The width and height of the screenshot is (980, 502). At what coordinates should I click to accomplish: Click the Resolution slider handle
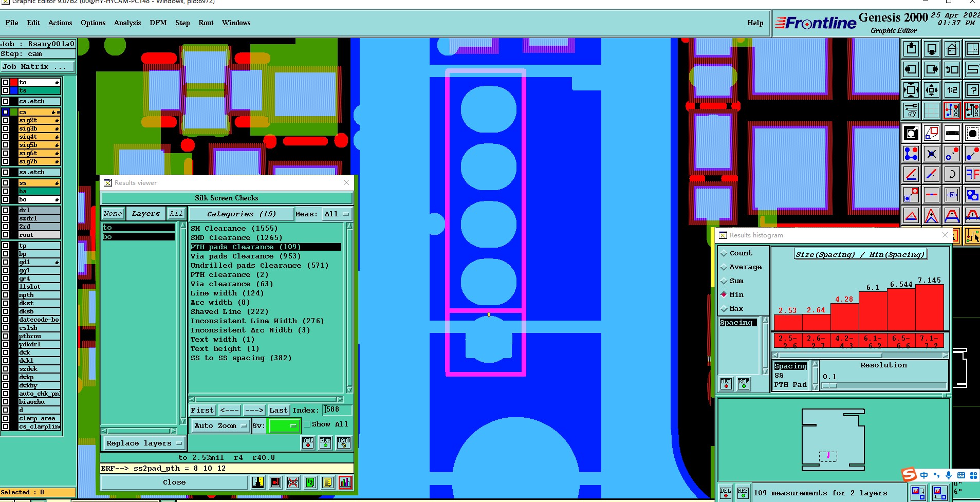(829, 386)
